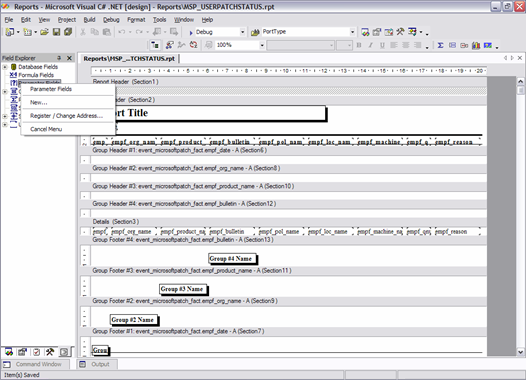Open the Properties Window toolbar icon
Image resolution: width=526 pixels, height=380 pixels.
click(x=377, y=32)
